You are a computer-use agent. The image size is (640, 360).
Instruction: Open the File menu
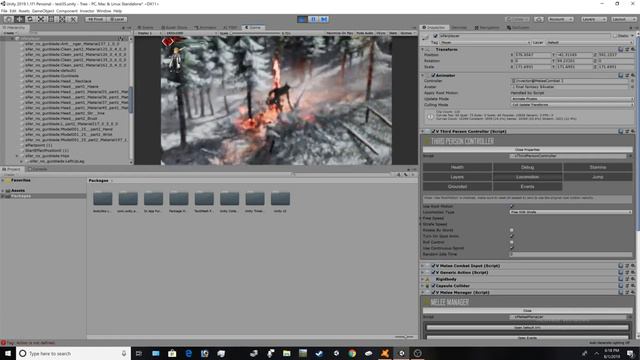tap(4, 11)
